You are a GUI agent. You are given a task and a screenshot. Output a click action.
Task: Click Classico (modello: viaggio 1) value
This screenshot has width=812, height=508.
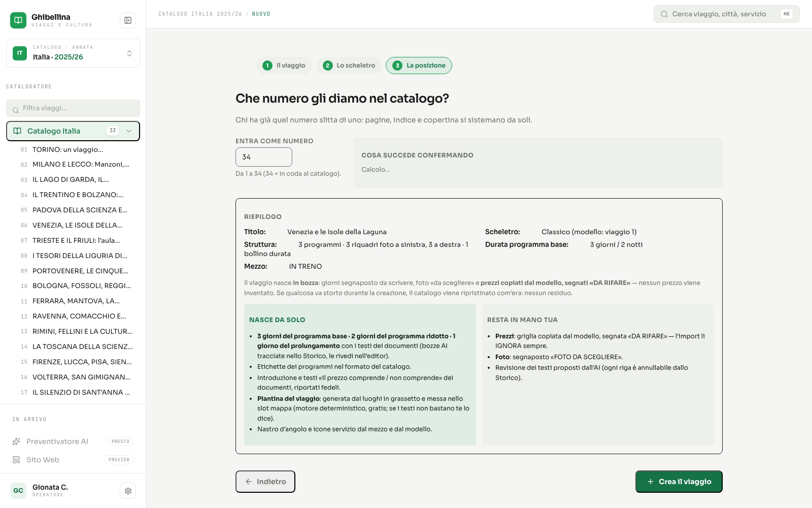click(x=589, y=232)
